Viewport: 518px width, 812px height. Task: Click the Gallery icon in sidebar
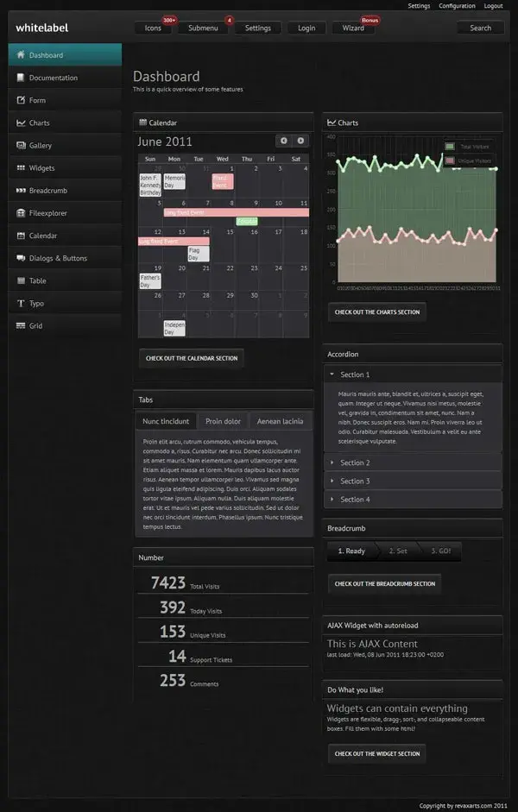click(21, 146)
